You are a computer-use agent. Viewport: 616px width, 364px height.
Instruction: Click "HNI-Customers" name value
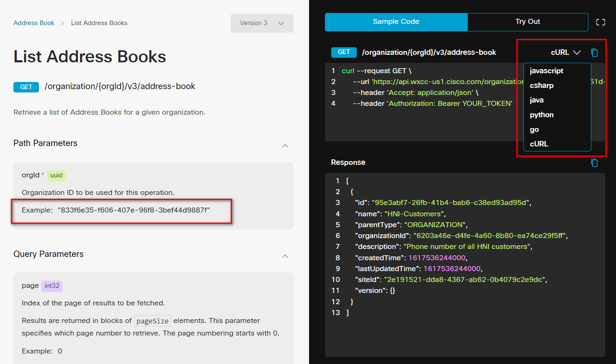click(x=414, y=214)
